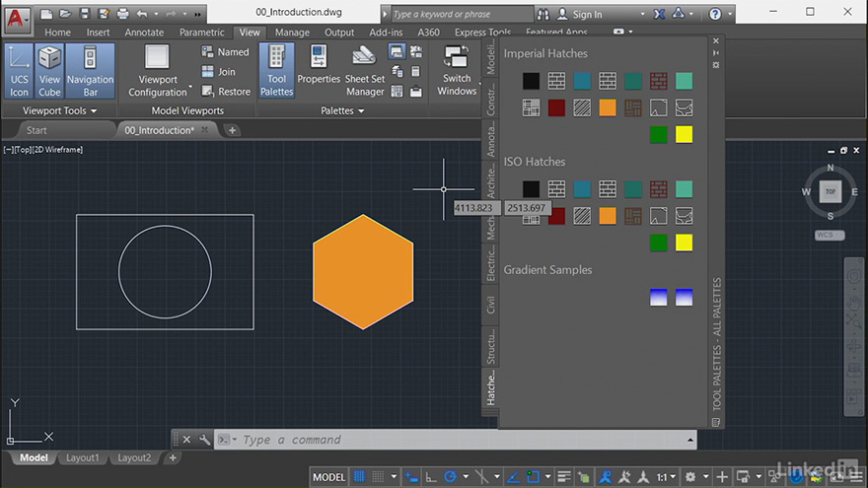Click the Open file folder icon
Viewport: 868px width, 488px height.
click(x=65, y=14)
